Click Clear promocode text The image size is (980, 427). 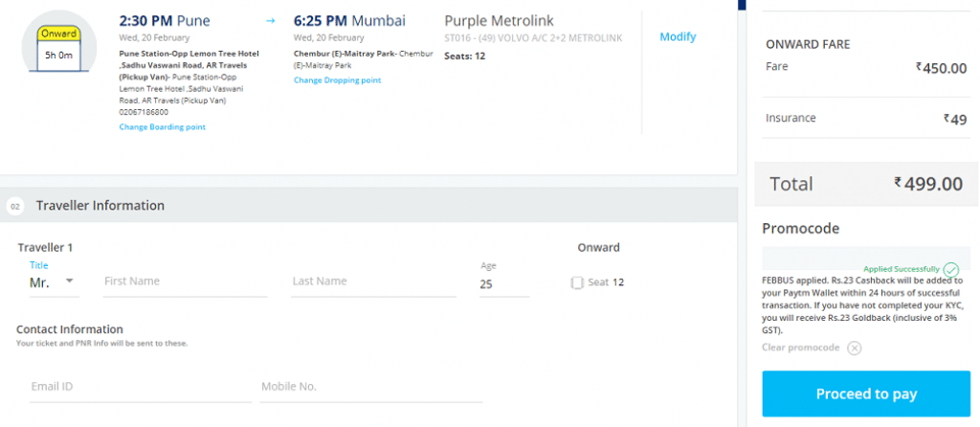(x=801, y=348)
